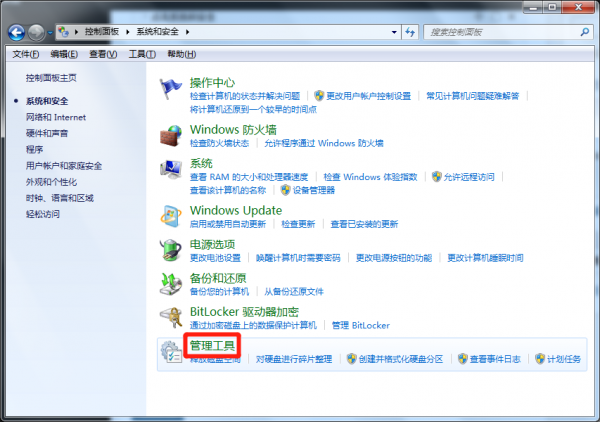Viewport: 600px width, 422px height.
Task: Click shield icon beside 更改用户帐户控制设置
Action: (x=319, y=96)
